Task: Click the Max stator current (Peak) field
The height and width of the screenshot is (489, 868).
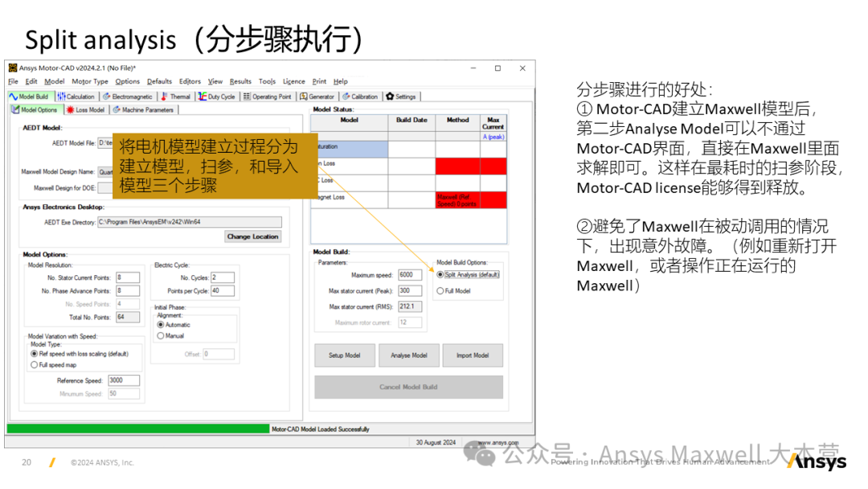Action: (x=410, y=290)
